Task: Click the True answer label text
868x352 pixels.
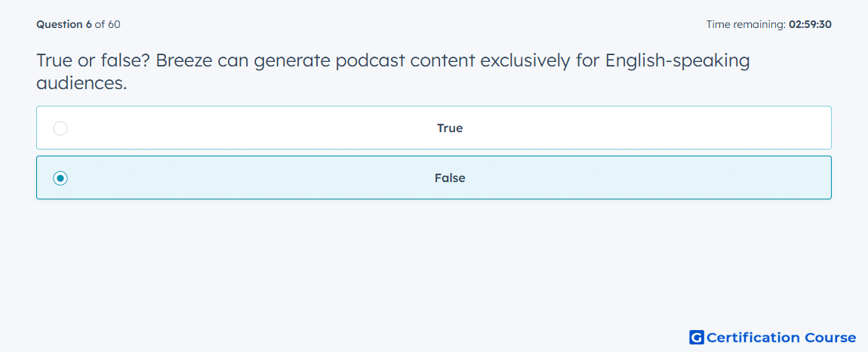Action: (450, 128)
